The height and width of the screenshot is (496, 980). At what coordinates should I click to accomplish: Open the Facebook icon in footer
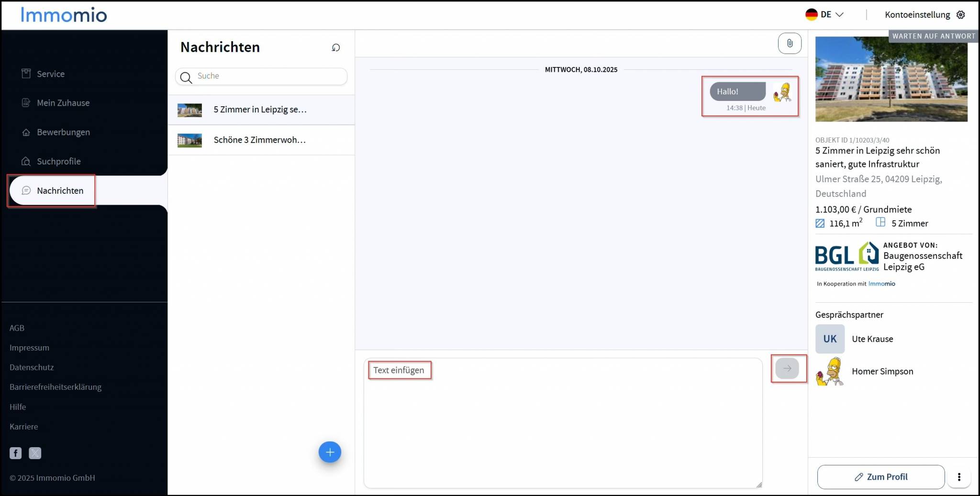click(x=16, y=453)
